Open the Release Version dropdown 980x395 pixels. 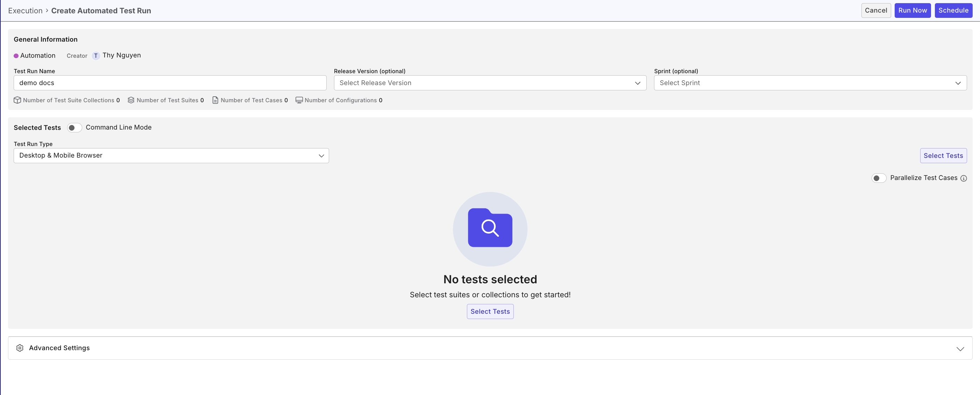pos(490,83)
